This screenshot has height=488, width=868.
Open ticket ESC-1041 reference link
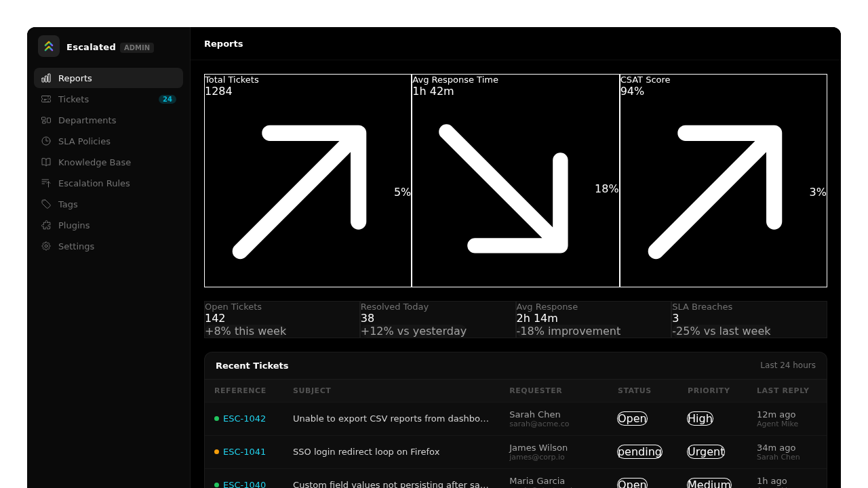[x=244, y=452]
